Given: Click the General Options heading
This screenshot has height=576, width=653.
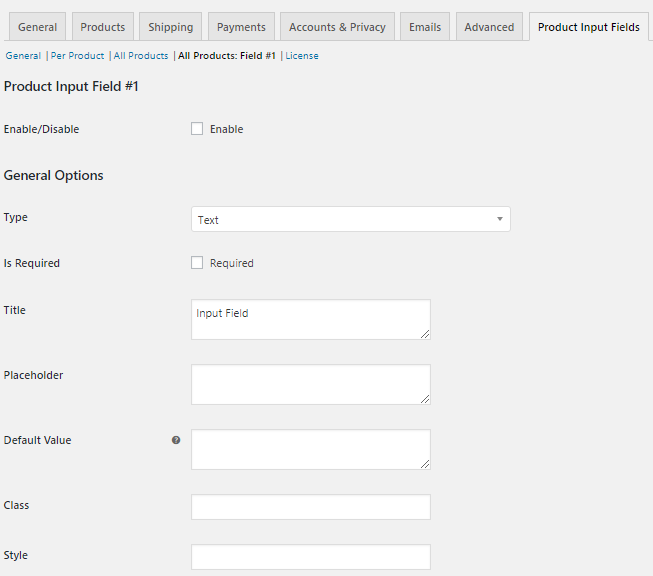Looking at the screenshot, I should (53, 175).
